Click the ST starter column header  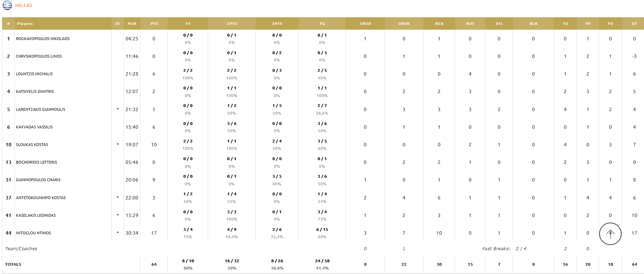pyautogui.click(x=118, y=24)
